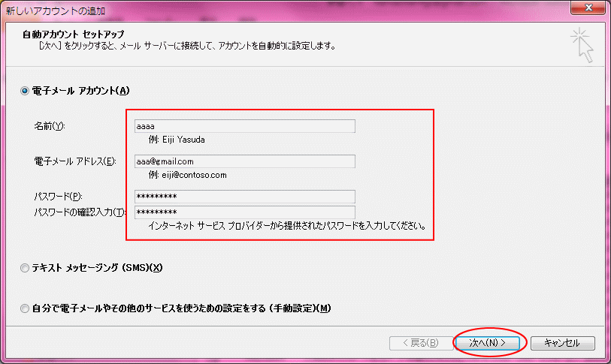Choose the manual setup (手動設定) radio option
Viewport: 611px width, 364px height.
(x=25, y=308)
